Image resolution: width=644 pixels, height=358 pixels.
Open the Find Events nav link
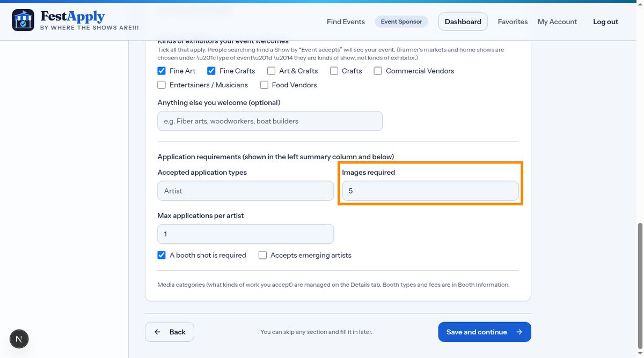(346, 22)
